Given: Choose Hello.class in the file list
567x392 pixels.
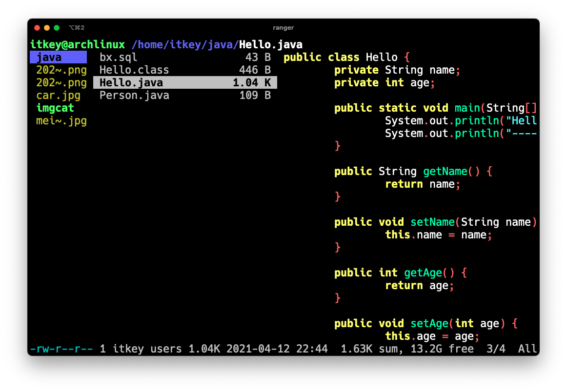Looking at the screenshot, I should click(x=134, y=70).
